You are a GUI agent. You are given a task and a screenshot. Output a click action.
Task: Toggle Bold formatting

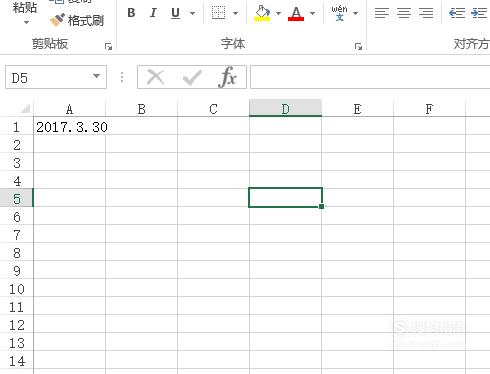coord(131,13)
